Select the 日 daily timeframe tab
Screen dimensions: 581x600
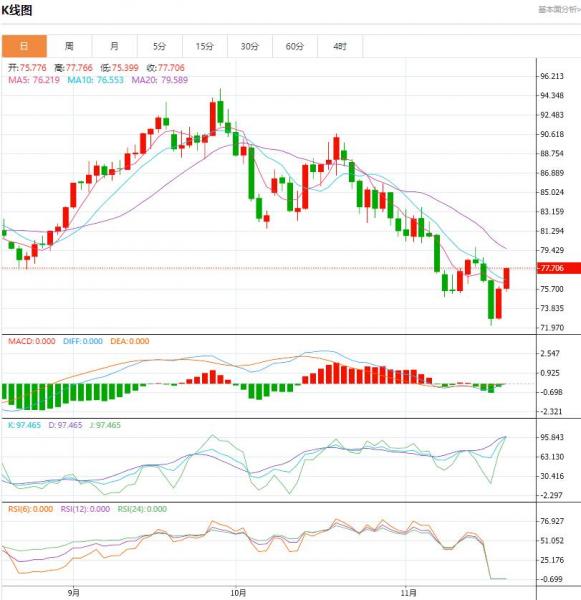(24, 46)
